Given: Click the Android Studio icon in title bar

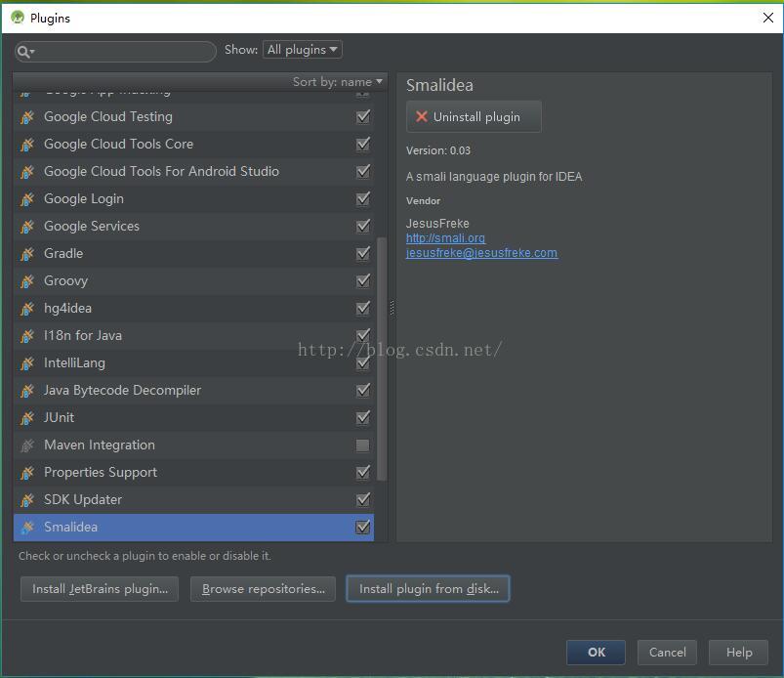Looking at the screenshot, I should tap(17, 18).
